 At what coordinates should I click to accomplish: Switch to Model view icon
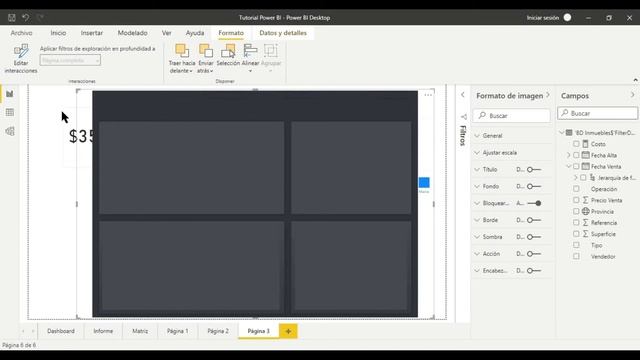tap(10, 131)
